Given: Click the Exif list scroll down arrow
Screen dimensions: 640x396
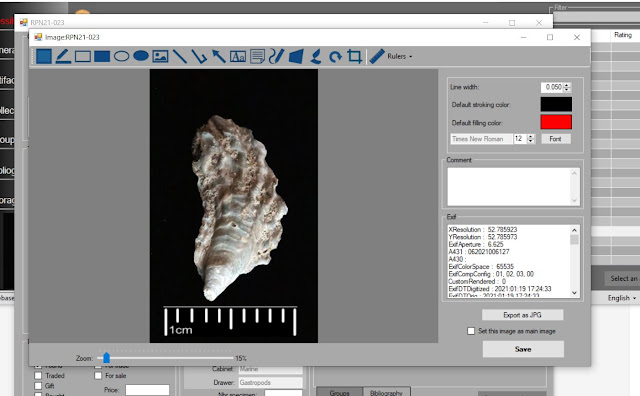Looking at the screenshot, I should coord(574,292).
